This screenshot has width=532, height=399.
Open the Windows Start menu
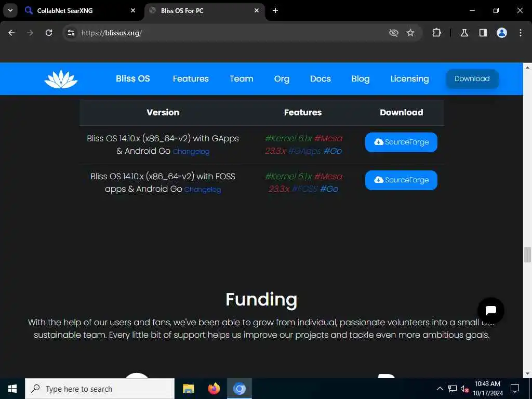click(12, 389)
